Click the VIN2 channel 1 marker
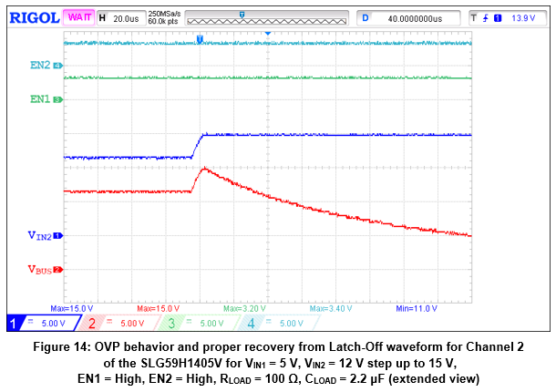 pyautogui.click(x=57, y=236)
